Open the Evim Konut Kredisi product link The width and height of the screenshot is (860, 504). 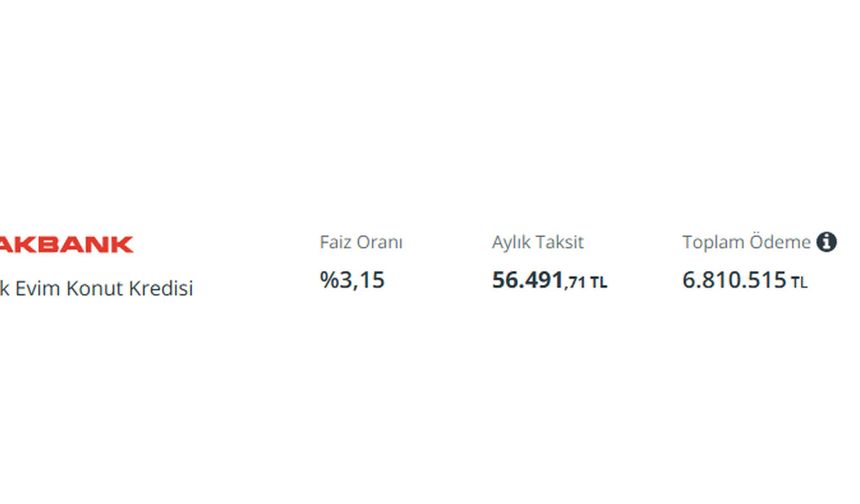[97, 288]
